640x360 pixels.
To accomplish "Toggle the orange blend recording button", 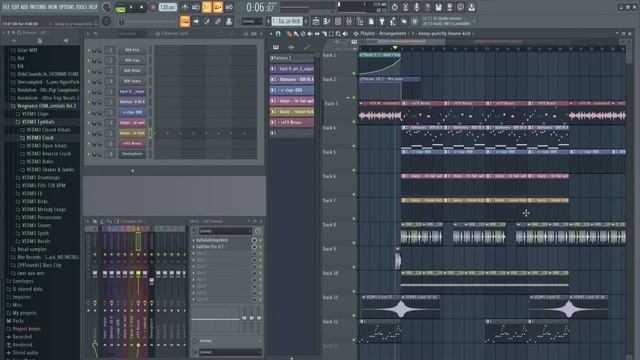I will point(218,7).
